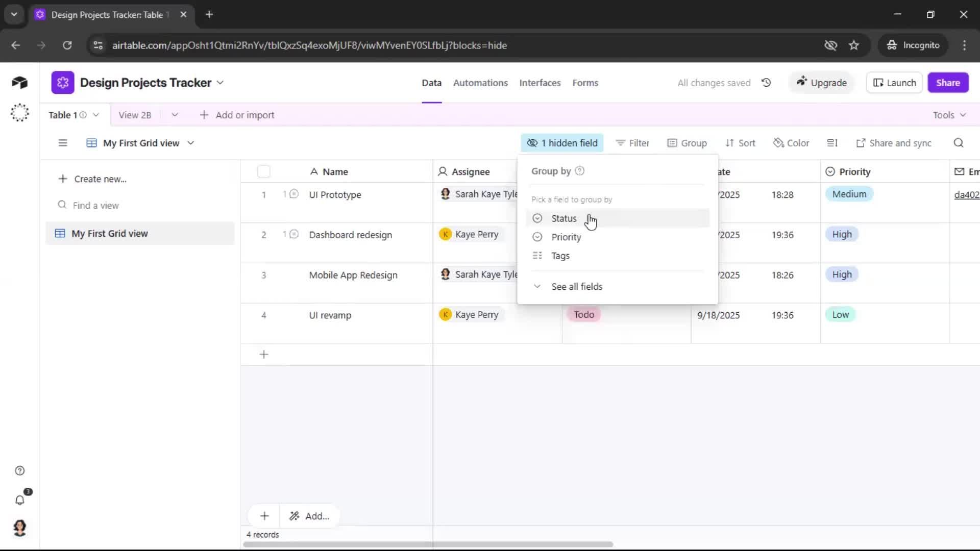Open the notifications bell
The image size is (980, 551).
tap(19, 500)
